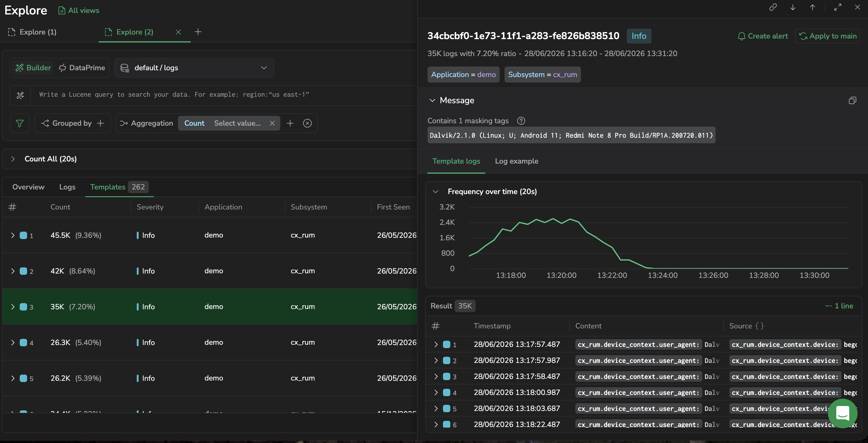This screenshot has width=868, height=443.
Task: Go to next template with down arrow
Action: 793,7
